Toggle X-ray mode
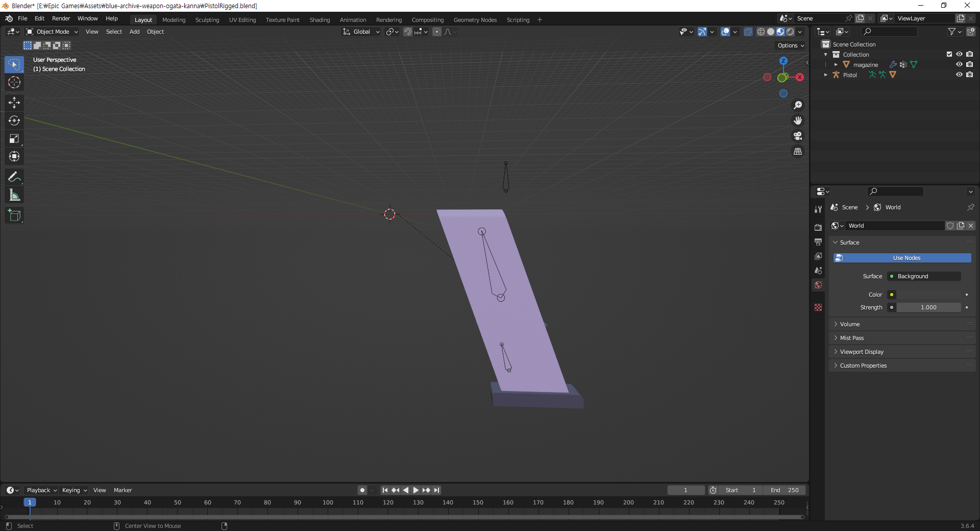 (x=748, y=32)
